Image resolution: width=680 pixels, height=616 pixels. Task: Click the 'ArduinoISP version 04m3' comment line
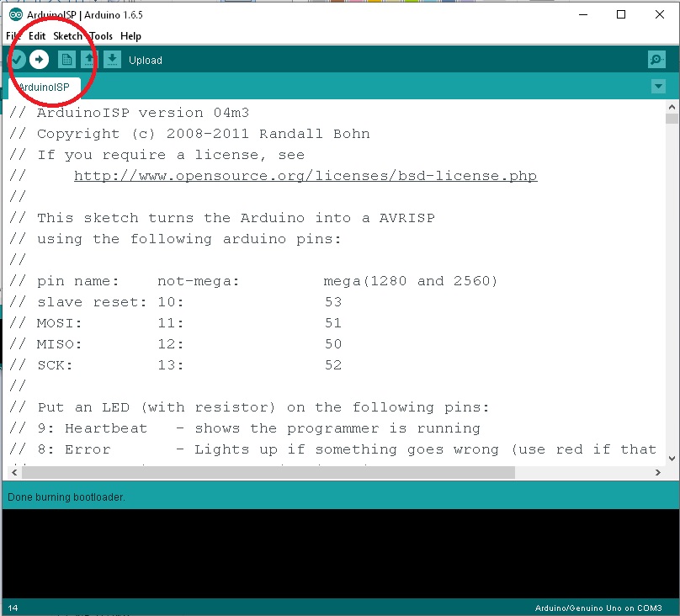tap(130, 113)
